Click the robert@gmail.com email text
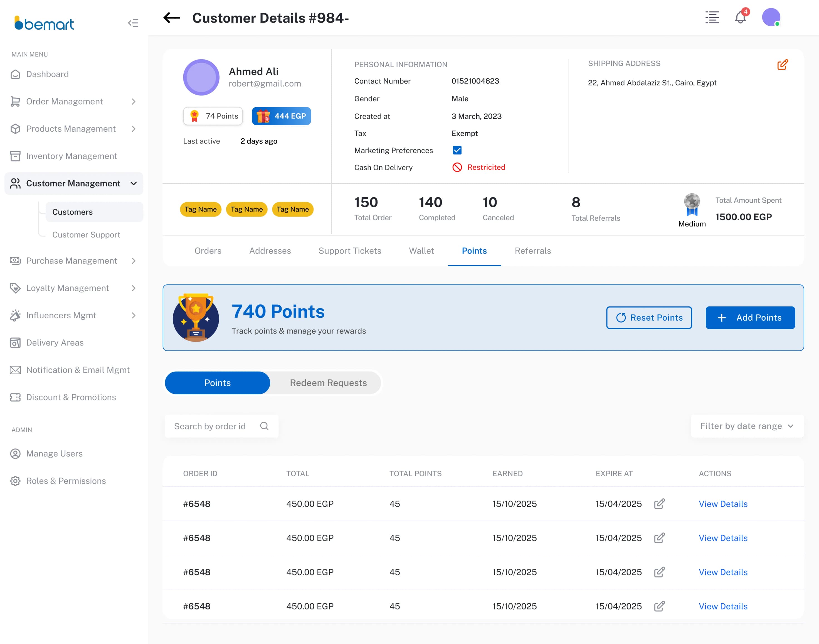Screen dimensions: 819x644 click(x=265, y=84)
